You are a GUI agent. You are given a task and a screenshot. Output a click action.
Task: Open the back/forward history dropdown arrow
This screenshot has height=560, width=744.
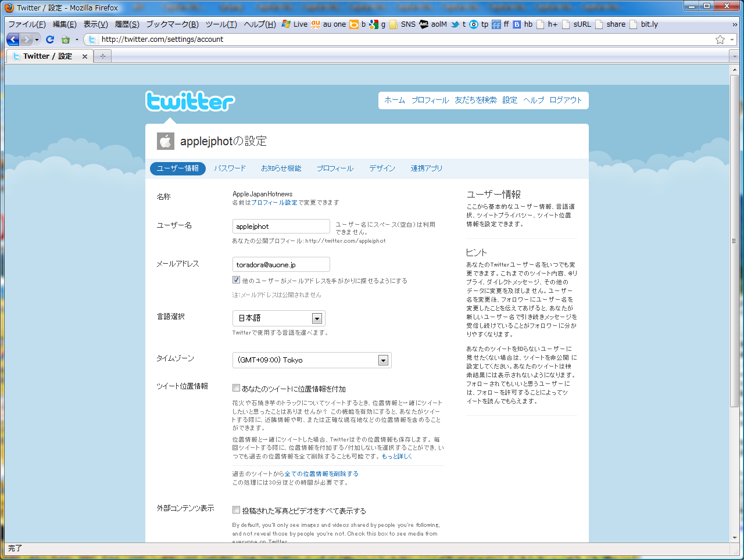click(x=37, y=40)
